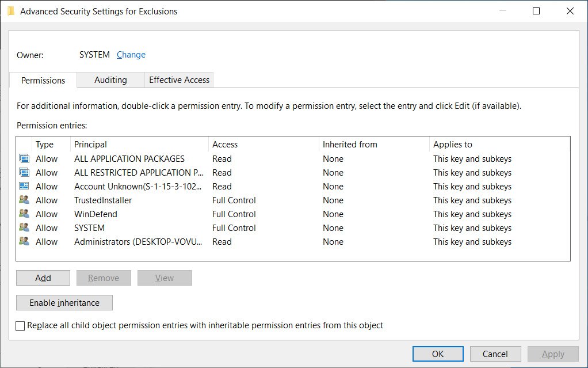Enable the replace child object permission entries checkbox

[x=20, y=325]
